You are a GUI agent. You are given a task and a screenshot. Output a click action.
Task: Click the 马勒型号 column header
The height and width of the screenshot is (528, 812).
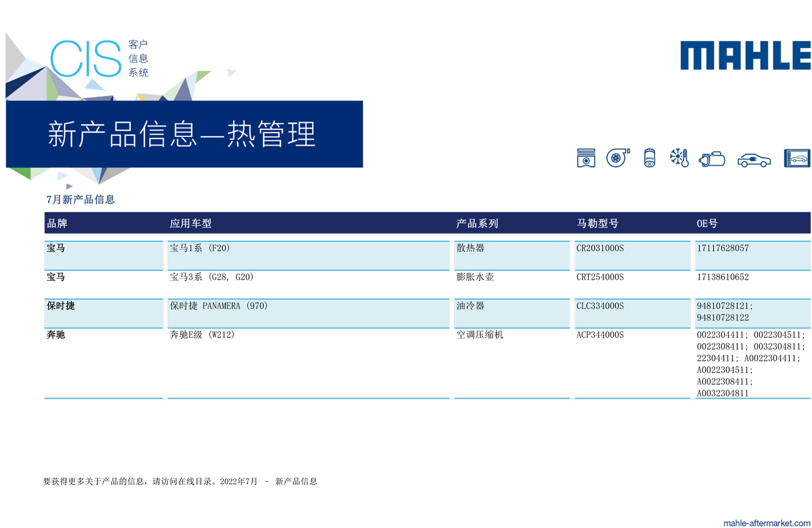pos(598,223)
